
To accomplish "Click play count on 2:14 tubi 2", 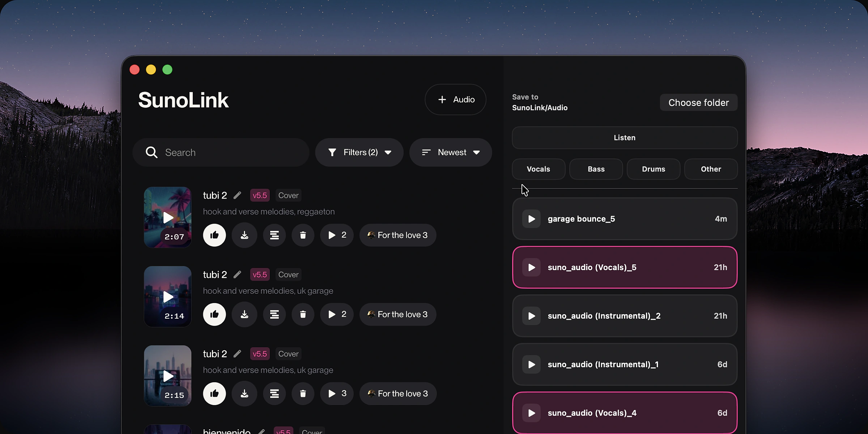I will click(337, 314).
